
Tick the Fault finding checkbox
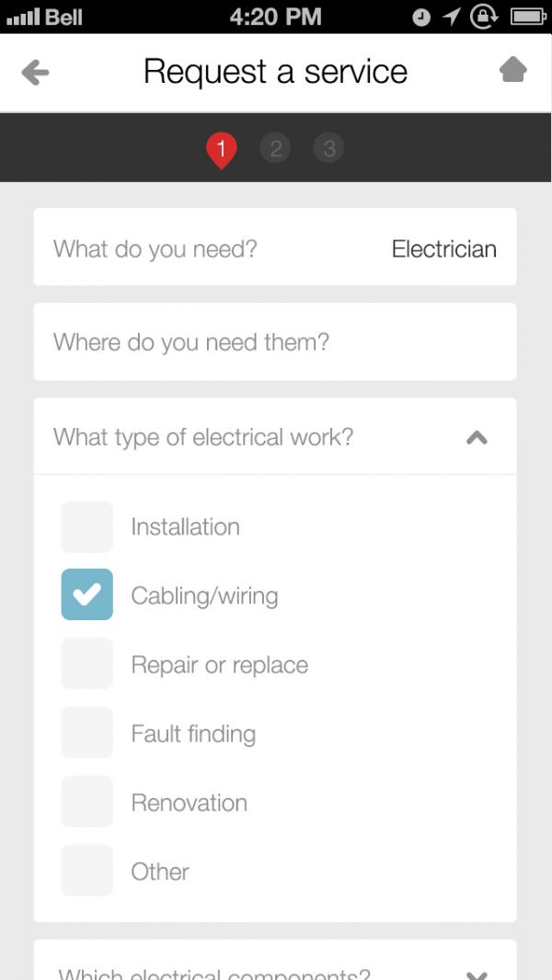pyautogui.click(x=87, y=733)
